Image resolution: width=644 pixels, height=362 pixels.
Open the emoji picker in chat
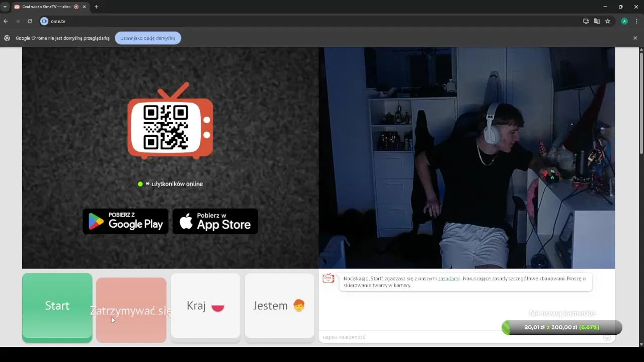point(607,337)
